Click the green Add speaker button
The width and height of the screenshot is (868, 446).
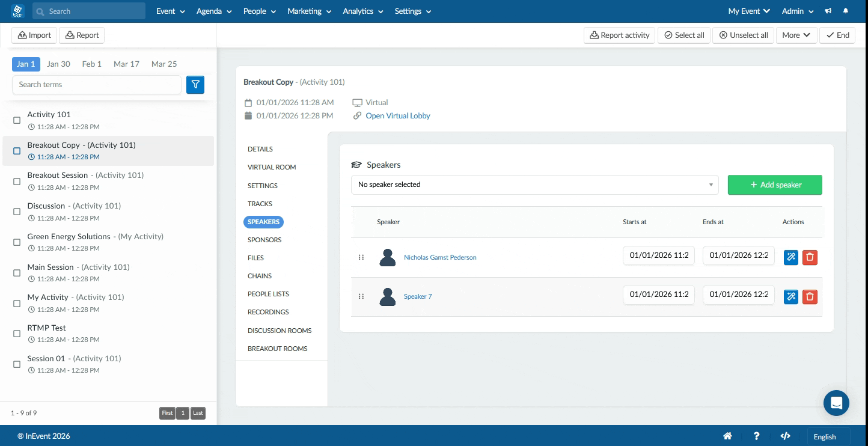coord(775,185)
